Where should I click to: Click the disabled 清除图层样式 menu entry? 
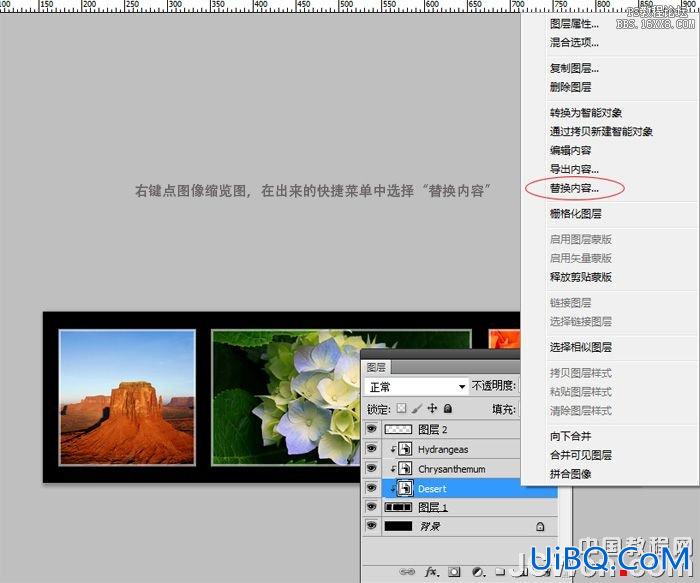pos(581,411)
